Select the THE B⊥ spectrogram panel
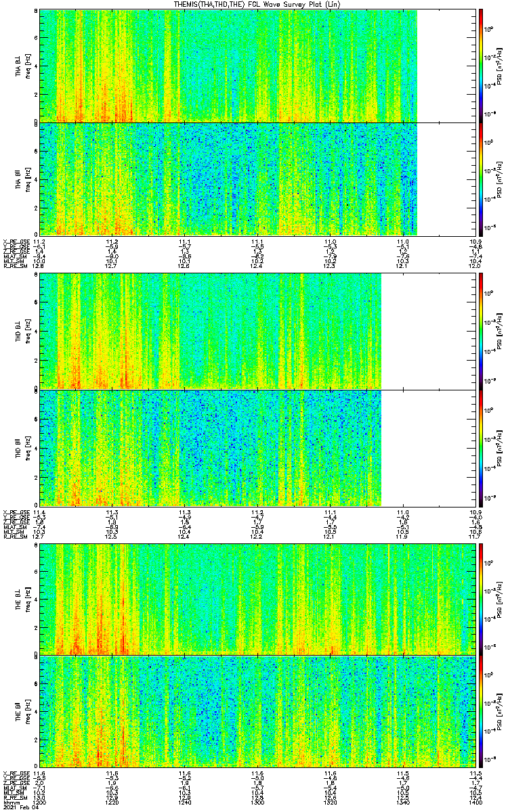This screenshot has width=508, height=812. pyautogui.click(x=257, y=600)
